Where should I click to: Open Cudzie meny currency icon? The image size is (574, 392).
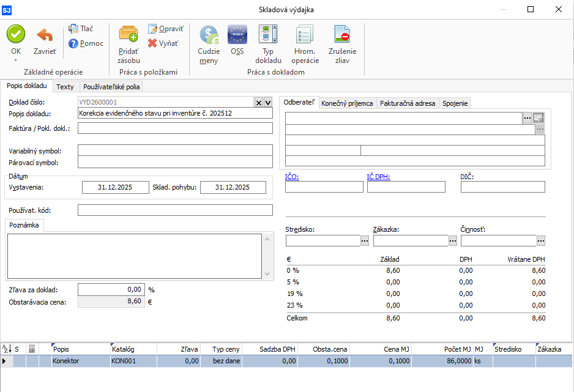(209, 35)
